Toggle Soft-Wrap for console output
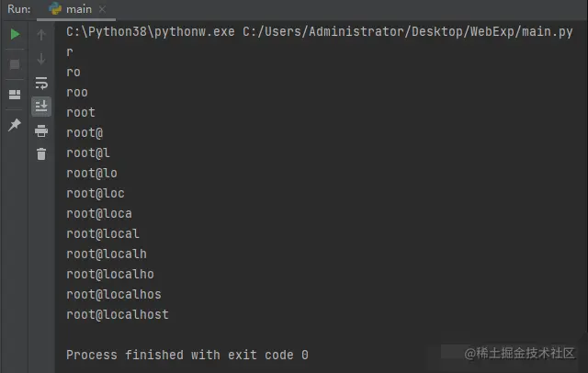Viewport: 588px width, 373px height. [x=41, y=82]
